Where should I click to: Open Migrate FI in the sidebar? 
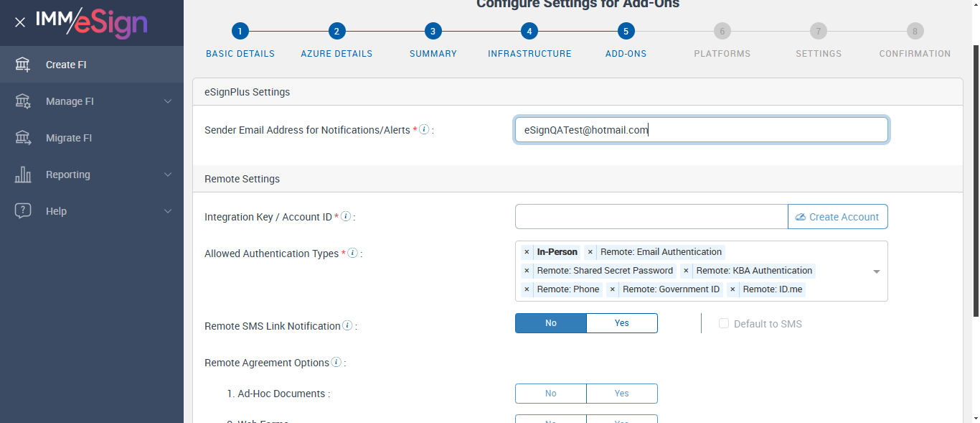point(92,138)
